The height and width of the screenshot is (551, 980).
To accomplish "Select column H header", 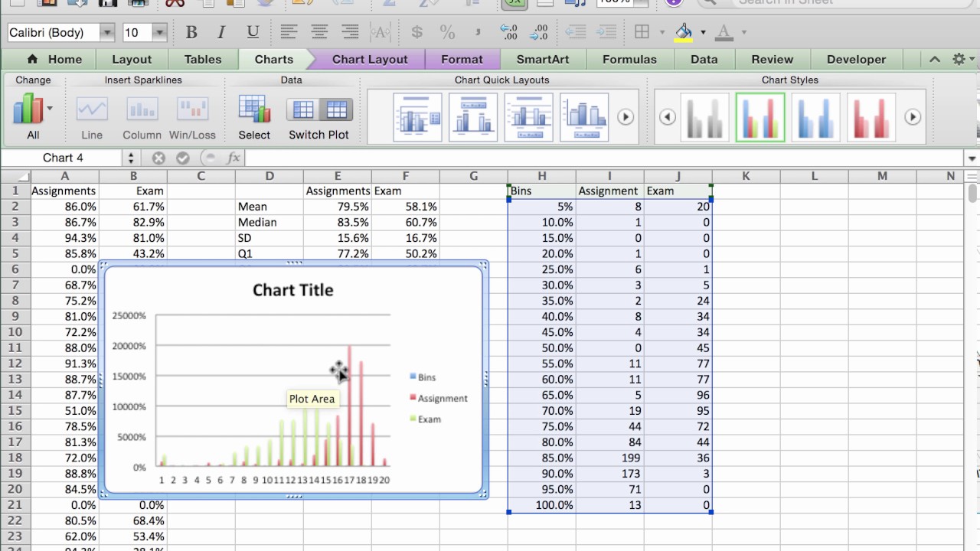I will coord(541,176).
